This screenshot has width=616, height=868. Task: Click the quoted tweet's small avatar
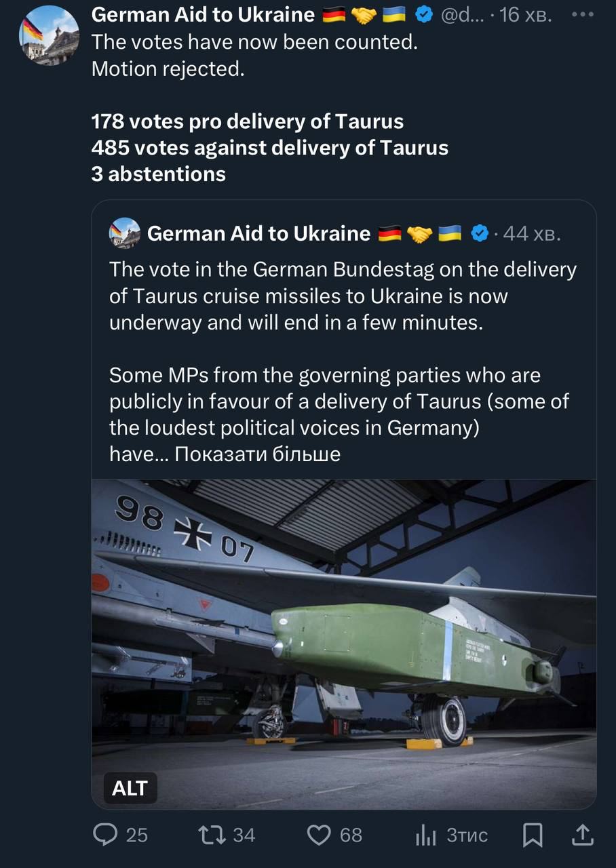[124, 233]
